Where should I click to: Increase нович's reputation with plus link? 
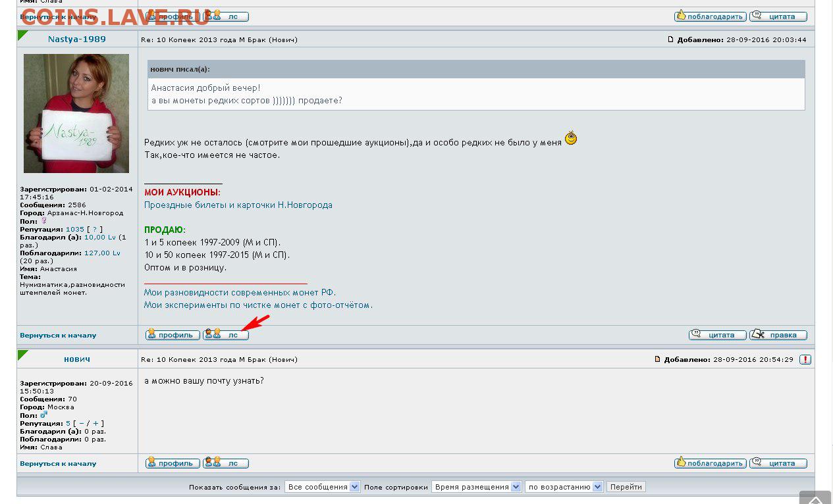tap(95, 423)
